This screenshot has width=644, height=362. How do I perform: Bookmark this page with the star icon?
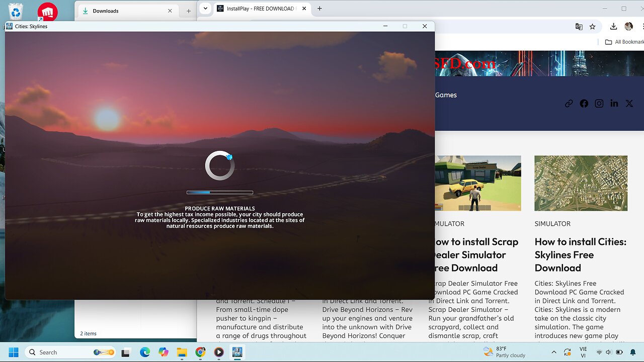click(593, 27)
